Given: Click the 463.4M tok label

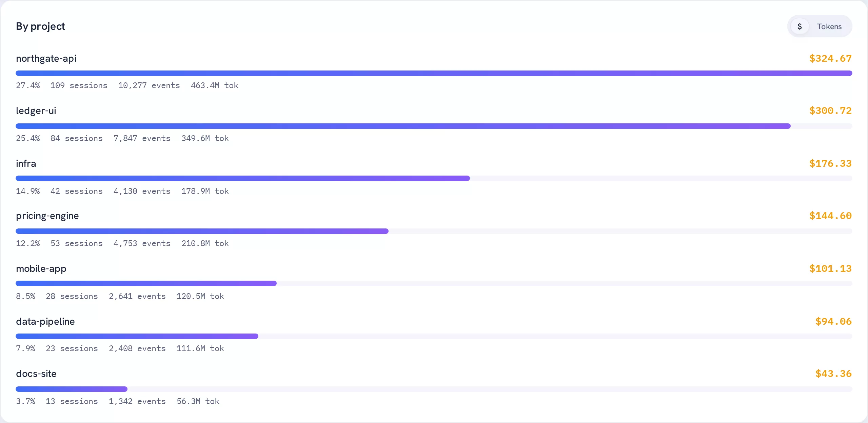Looking at the screenshot, I should [x=215, y=85].
